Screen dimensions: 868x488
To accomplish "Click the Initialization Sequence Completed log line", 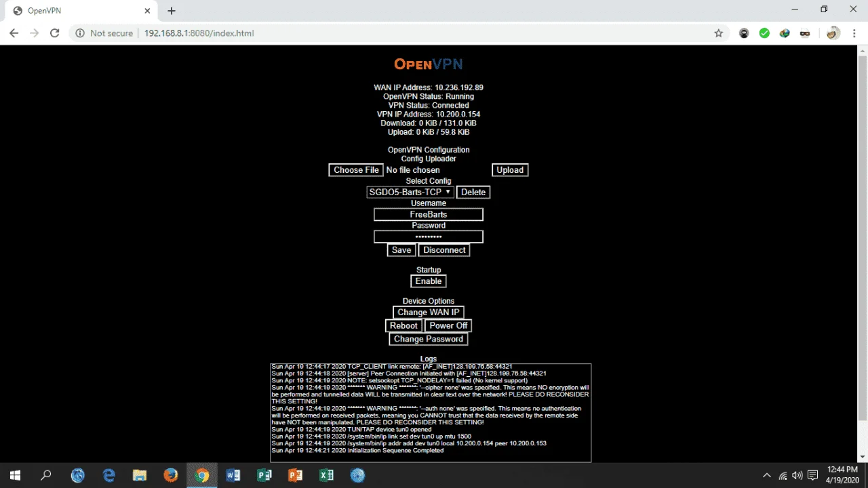I will pyautogui.click(x=357, y=450).
